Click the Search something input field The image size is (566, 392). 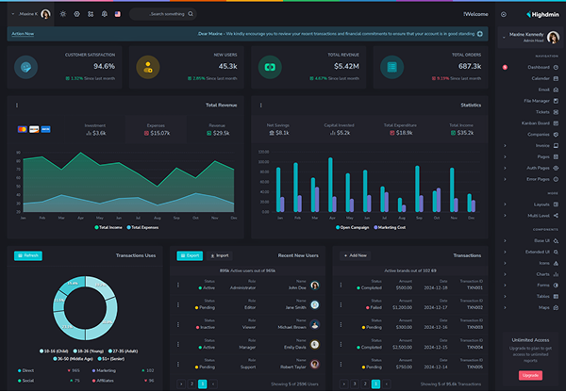163,14
